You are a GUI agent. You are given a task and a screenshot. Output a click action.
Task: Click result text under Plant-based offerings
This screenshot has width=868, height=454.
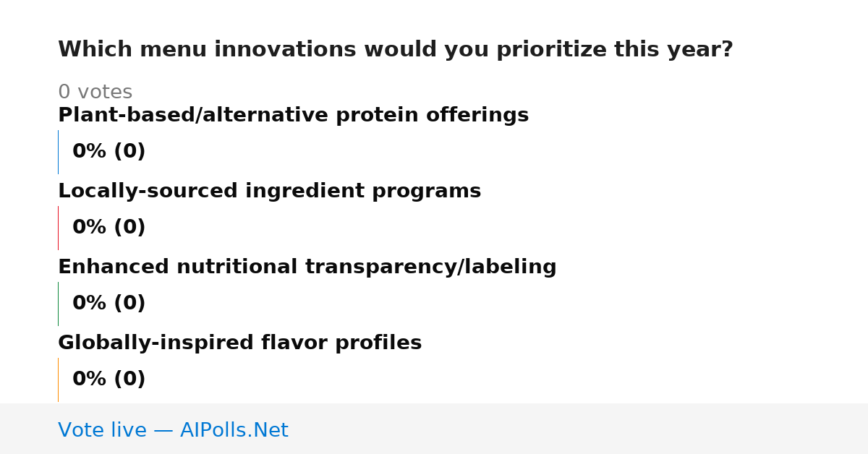coord(109,152)
